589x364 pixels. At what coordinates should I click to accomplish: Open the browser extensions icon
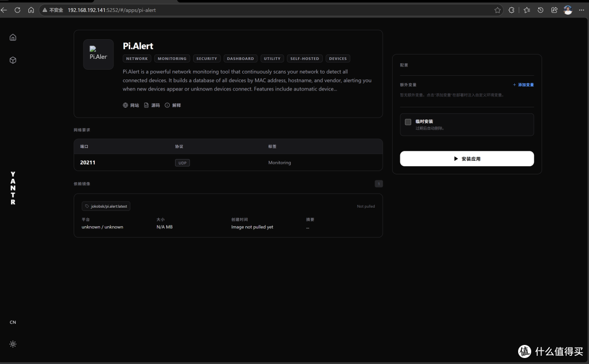point(511,10)
